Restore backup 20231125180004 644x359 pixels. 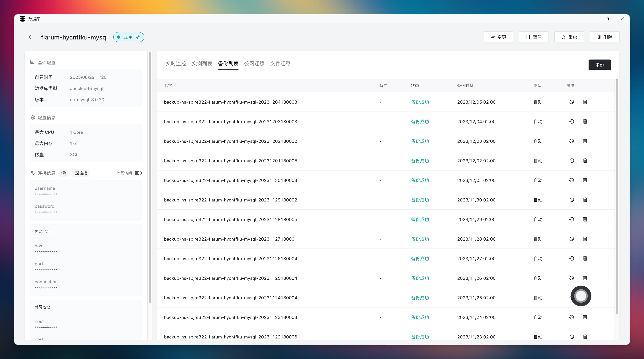tap(572, 278)
